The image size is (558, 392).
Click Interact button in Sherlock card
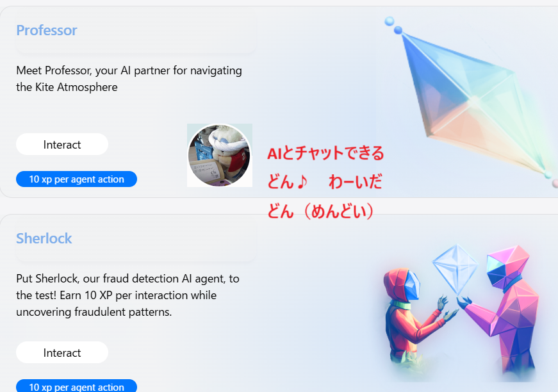coord(62,352)
